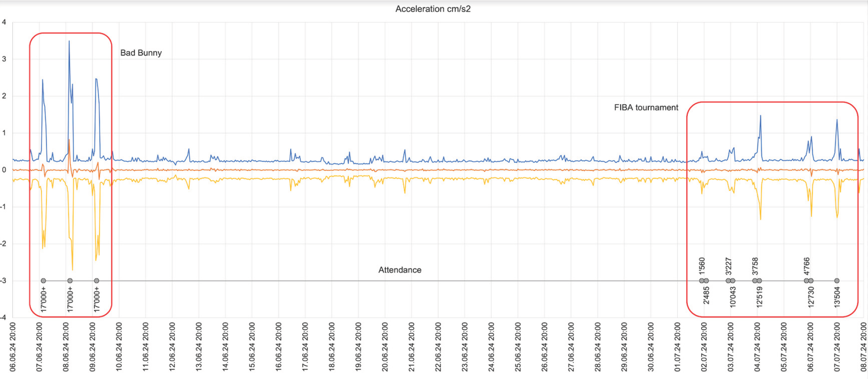
Task: Click the 12'730 attendance value label
Action: click(810, 297)
